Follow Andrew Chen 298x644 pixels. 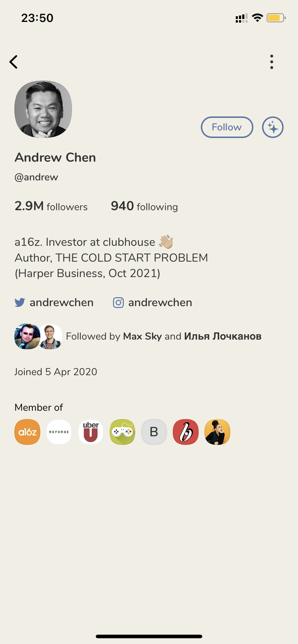[227, 127]
